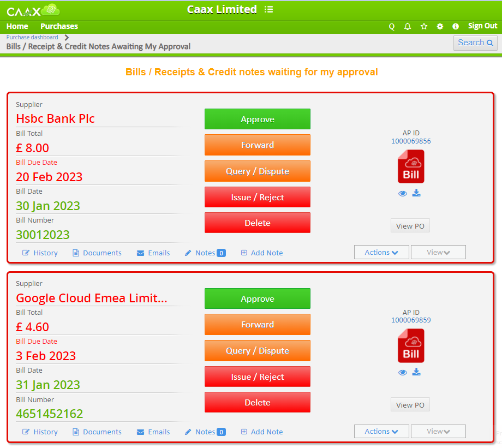The width and height of the screenshot is (502, 448).
Task: Open notifications bell icon
Action: pos(407,27)
